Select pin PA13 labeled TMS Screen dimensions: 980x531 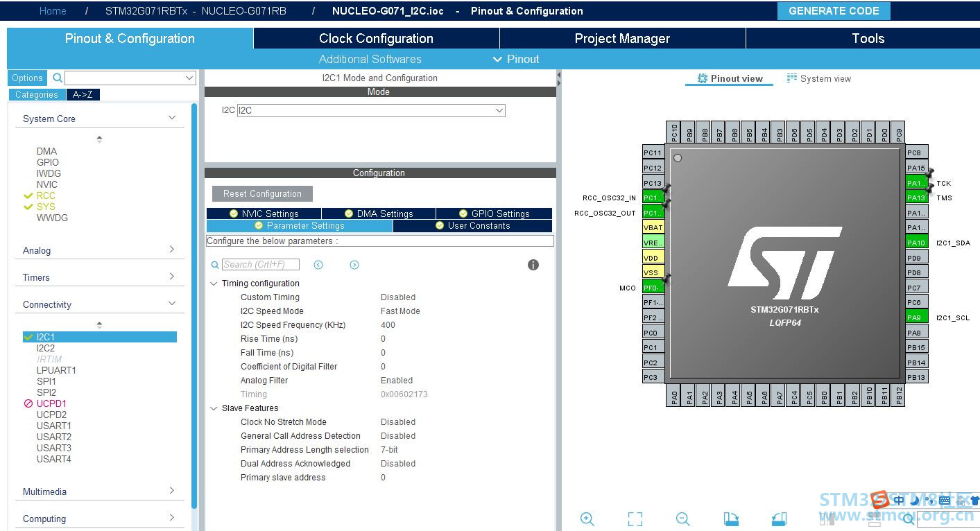917,198
